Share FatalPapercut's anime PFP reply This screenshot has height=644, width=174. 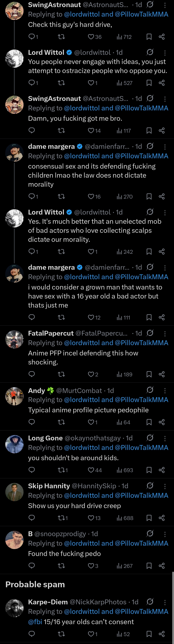[162, 374]
